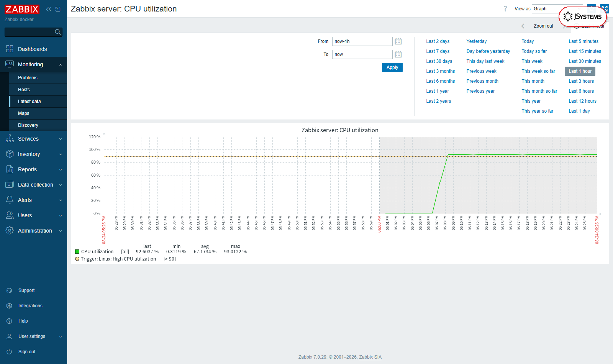The image size is (613, 364).
Task: Click the search magnifier icon in the sidebar
Action: click(58, 32)
